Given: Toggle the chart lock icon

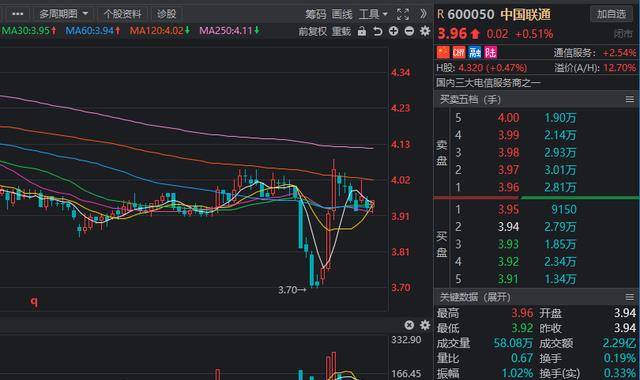Looking at the screenshot, I should [362, 31].
